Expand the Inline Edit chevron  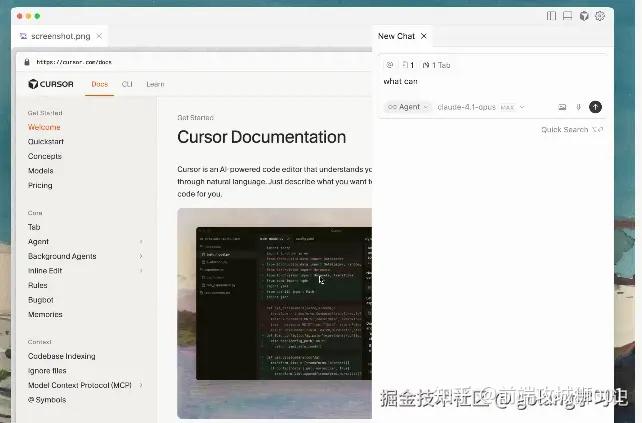(141, 271)
